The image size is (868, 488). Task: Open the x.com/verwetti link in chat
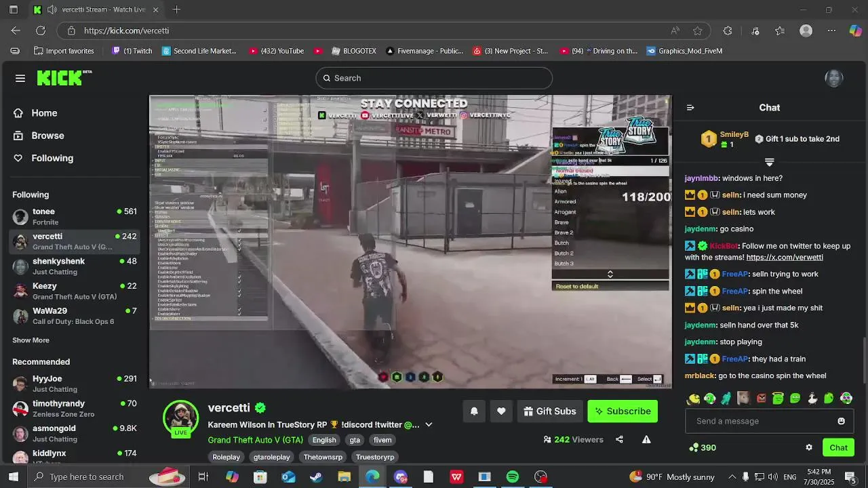pos(785,258)
